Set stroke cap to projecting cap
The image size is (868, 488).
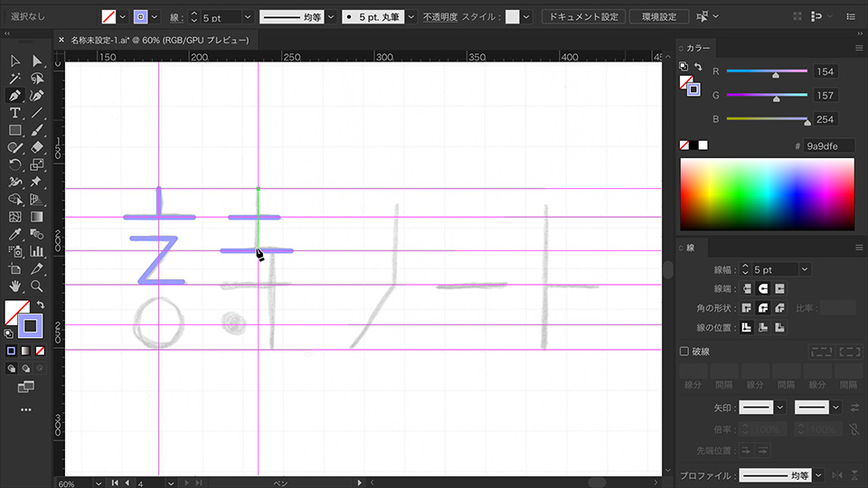point(780,289)
